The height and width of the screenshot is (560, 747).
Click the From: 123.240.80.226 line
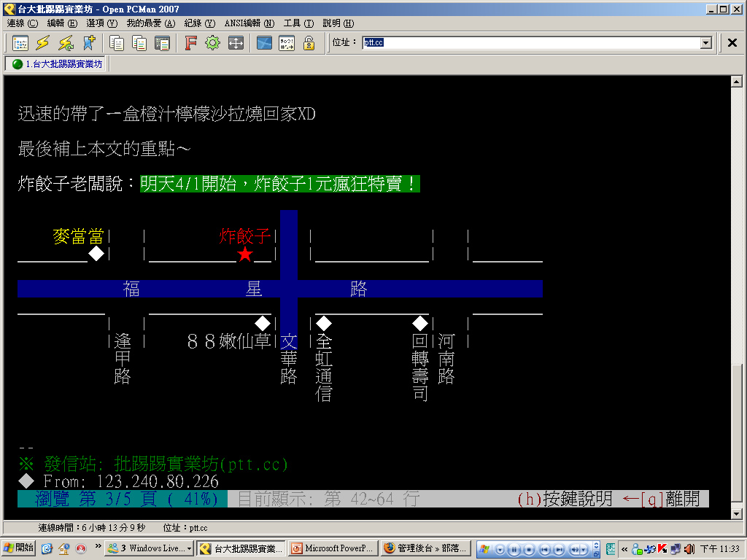118,481
